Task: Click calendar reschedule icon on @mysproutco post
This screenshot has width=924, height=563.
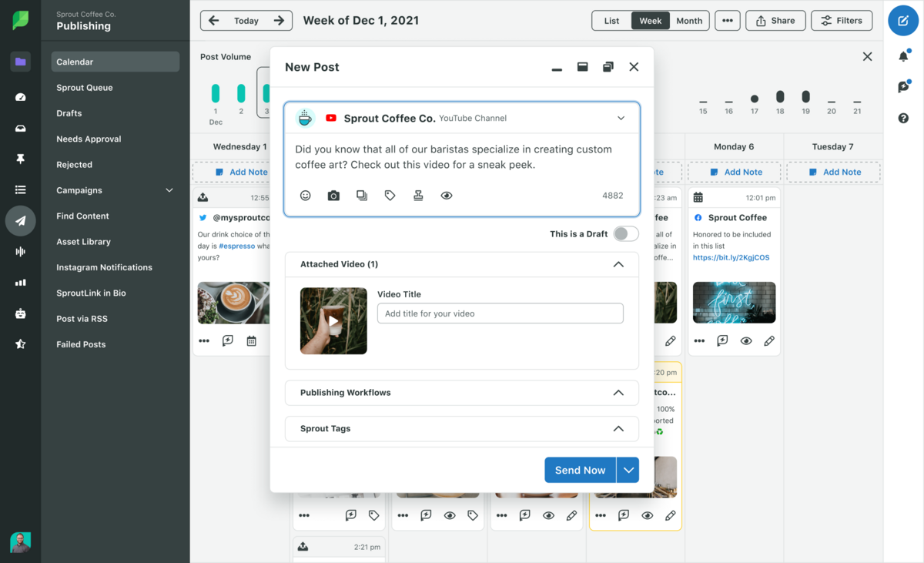Action: [x=251, y=340]
